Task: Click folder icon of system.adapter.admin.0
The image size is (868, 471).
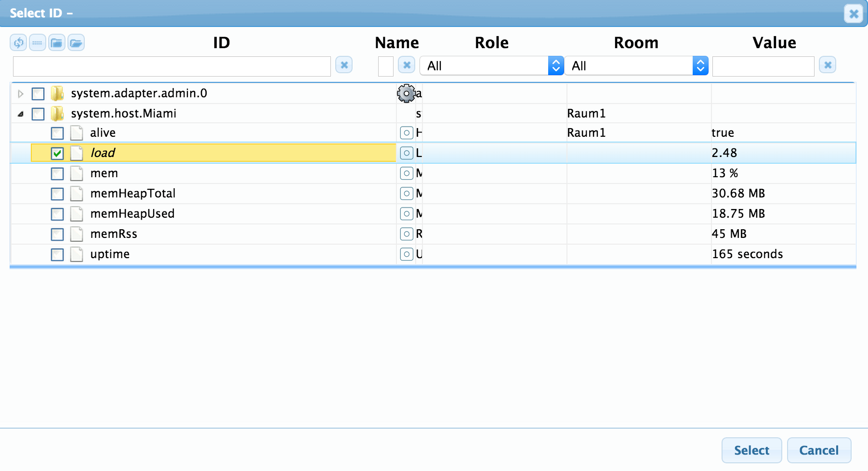Action: [x=57, y=93]
